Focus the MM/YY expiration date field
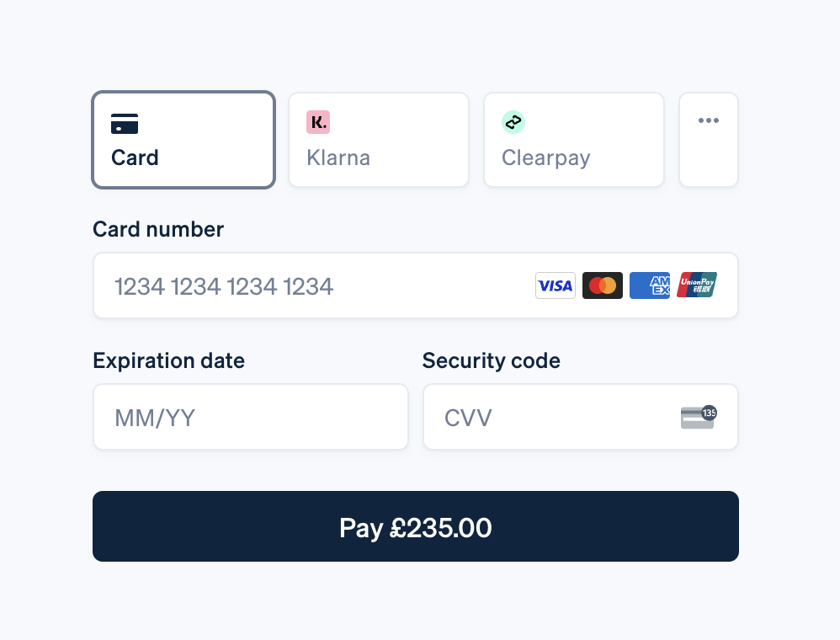Image resolution: width=840 pixels, height=640 pixels. tap(250, 418)
